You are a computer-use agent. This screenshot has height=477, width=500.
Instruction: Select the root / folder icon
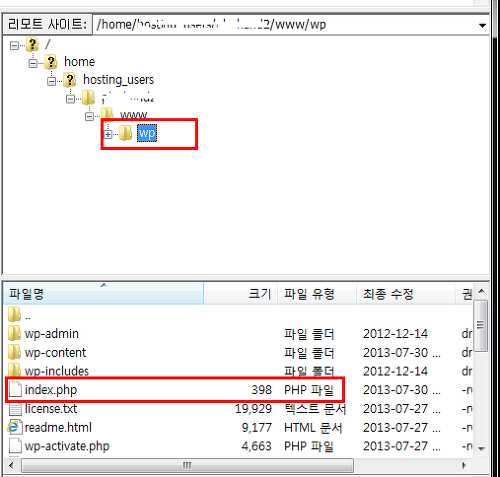tap(32, 44)
